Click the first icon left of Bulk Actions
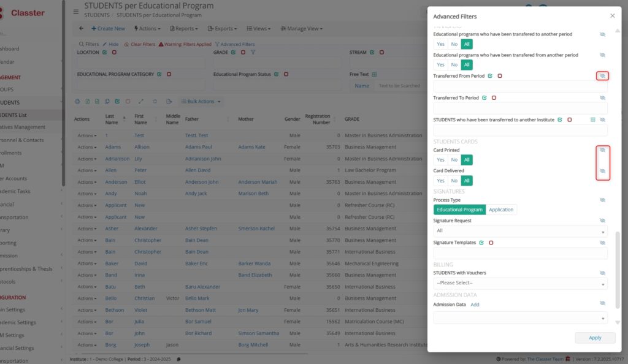 77,102
